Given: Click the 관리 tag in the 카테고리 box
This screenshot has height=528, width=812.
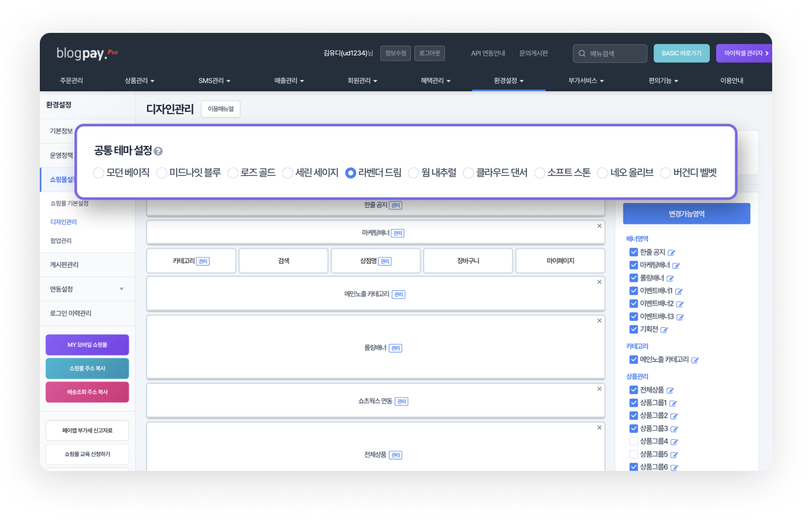Looking at the screenshot, I should point(203,261).
